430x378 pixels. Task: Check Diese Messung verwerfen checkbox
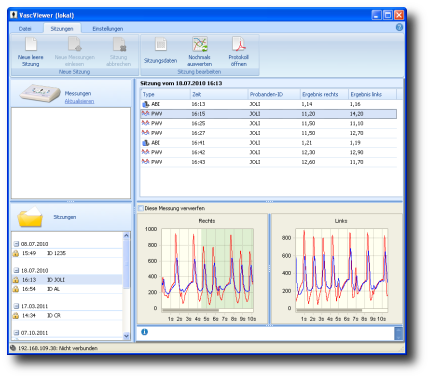coord(140,208)
